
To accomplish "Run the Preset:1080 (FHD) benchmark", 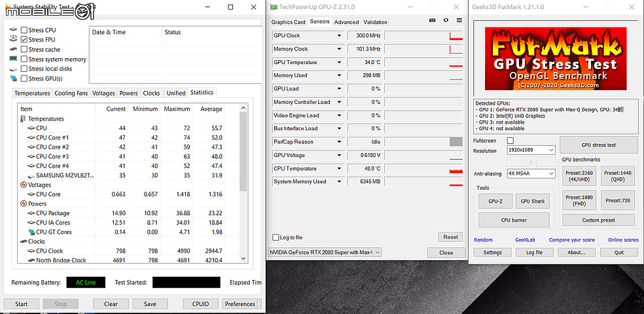I will tap(579, 200).
